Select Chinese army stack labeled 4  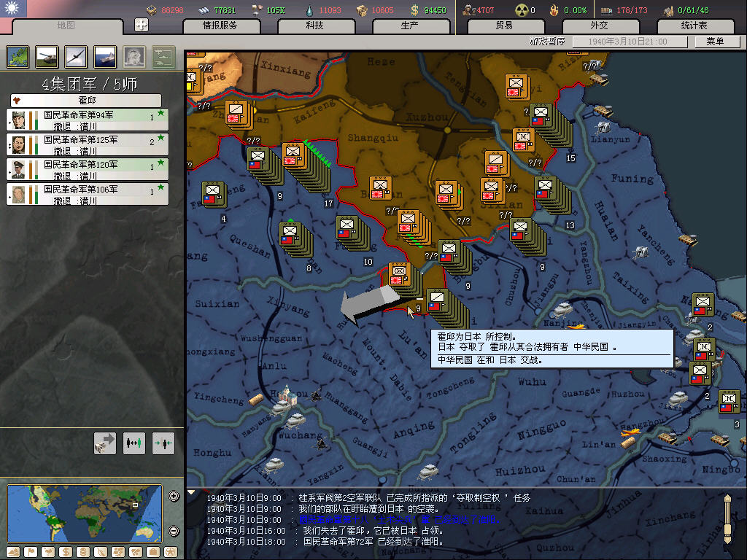[x=214, y=194]
